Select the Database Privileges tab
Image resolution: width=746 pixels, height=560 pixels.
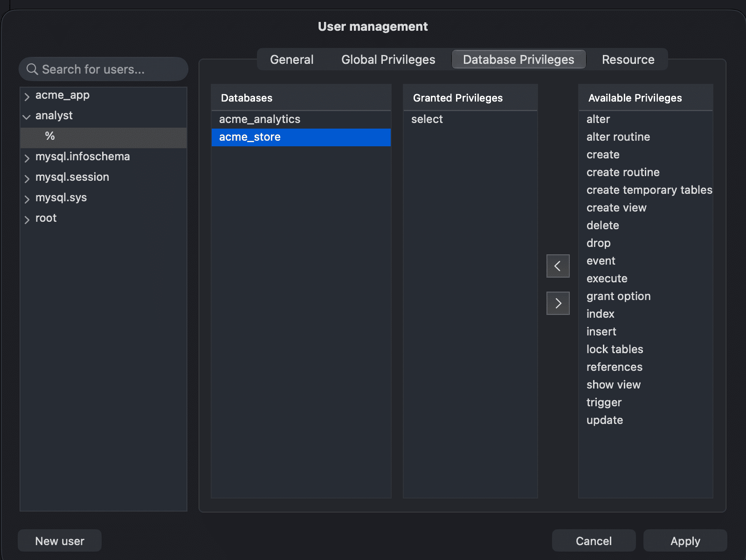(518, 60)
